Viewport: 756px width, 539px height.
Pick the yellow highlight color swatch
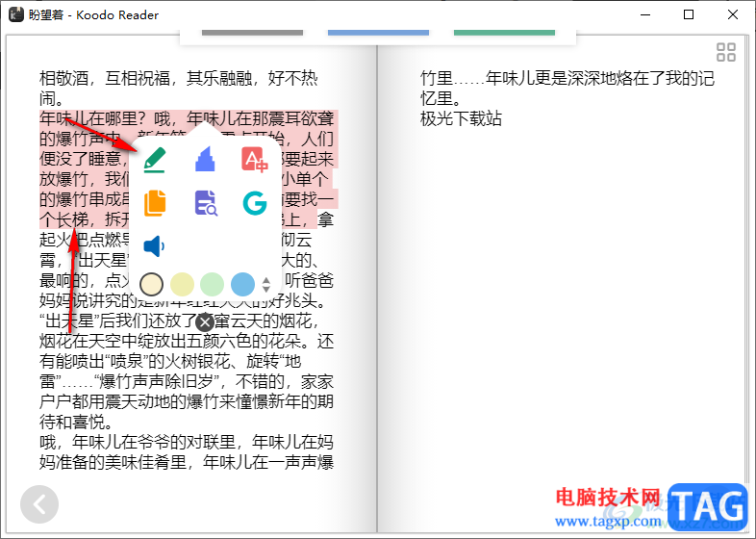click(x=182, y=284)
